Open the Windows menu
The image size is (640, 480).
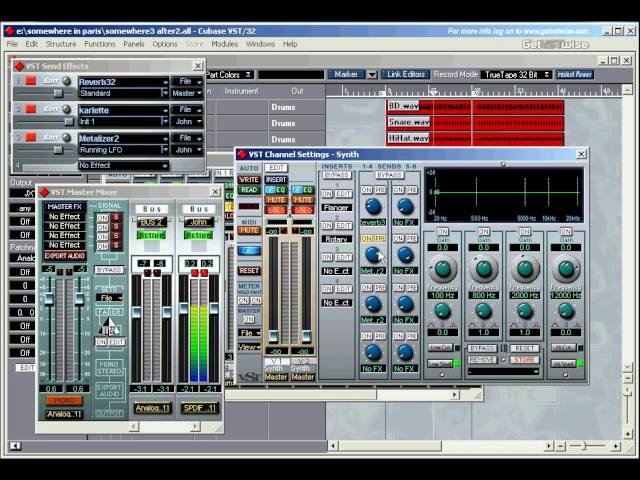pyautogui.click(x=260, y=44)
